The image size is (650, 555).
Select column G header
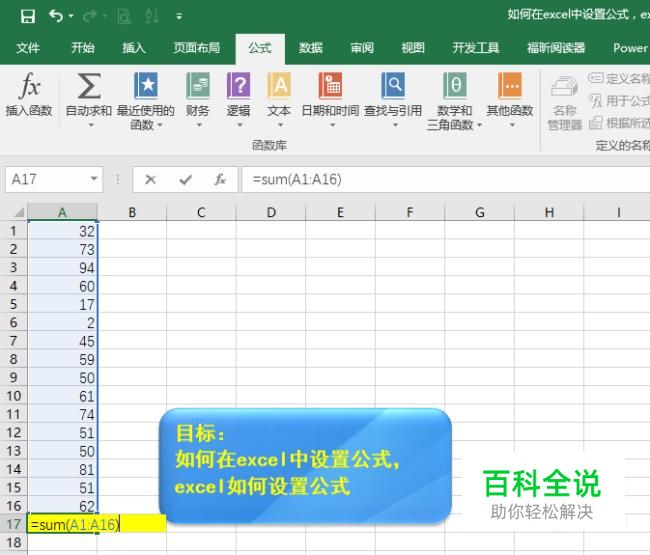tap(480, 212)
